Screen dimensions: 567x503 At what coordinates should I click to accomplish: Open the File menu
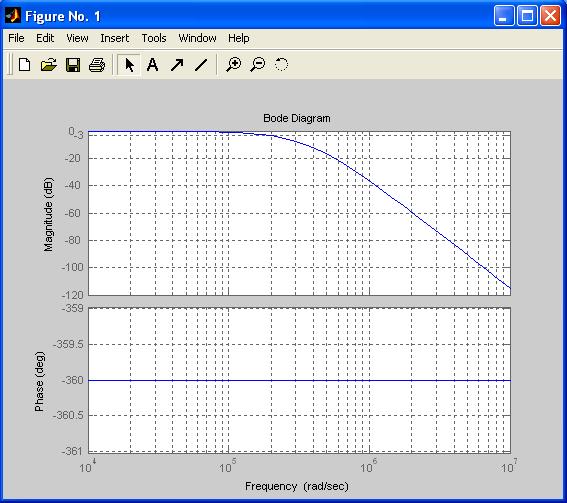16,38
